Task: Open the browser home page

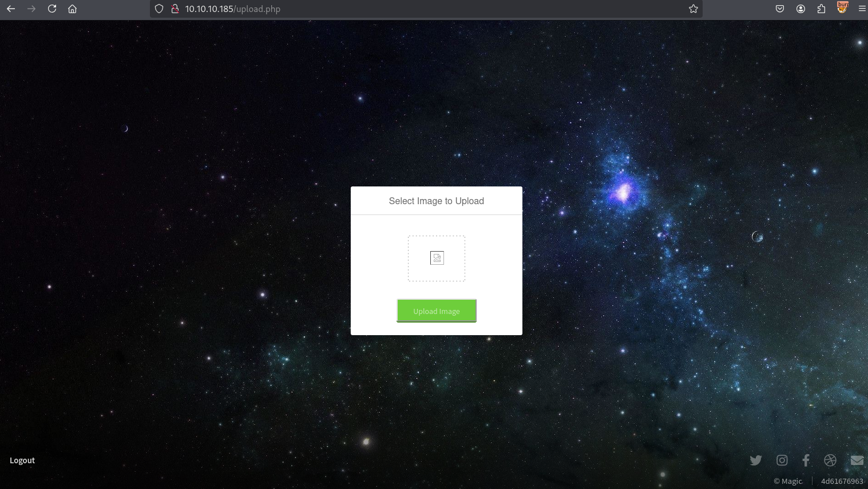Action: pyautogui.click(x=73, y=9)
